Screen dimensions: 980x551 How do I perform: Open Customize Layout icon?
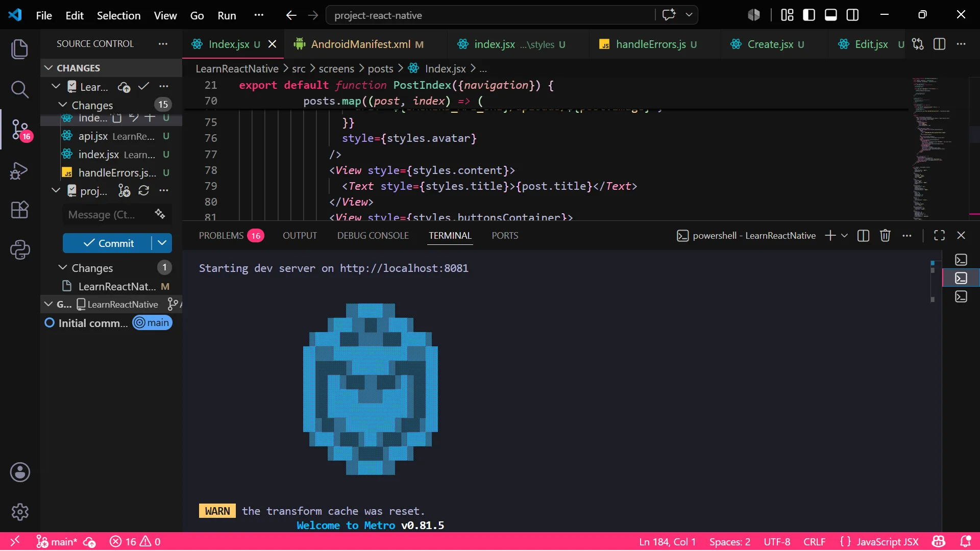(787, 15)
